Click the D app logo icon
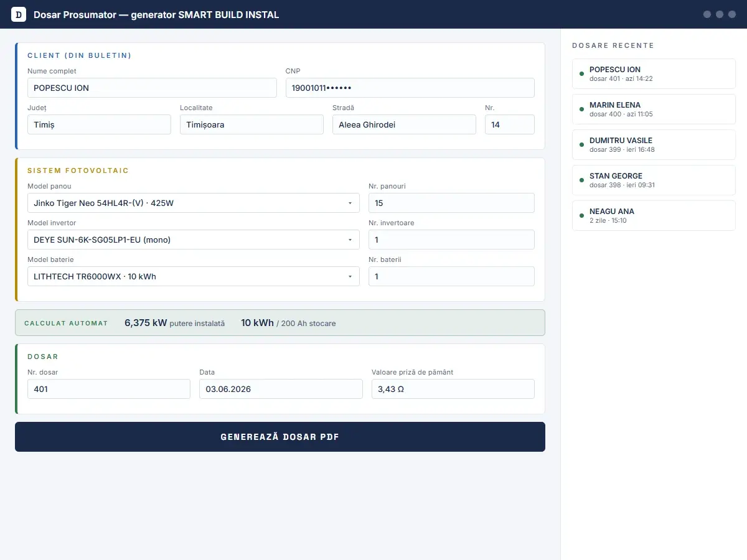This screenshot has height=560, width=747. pos(19,14)
